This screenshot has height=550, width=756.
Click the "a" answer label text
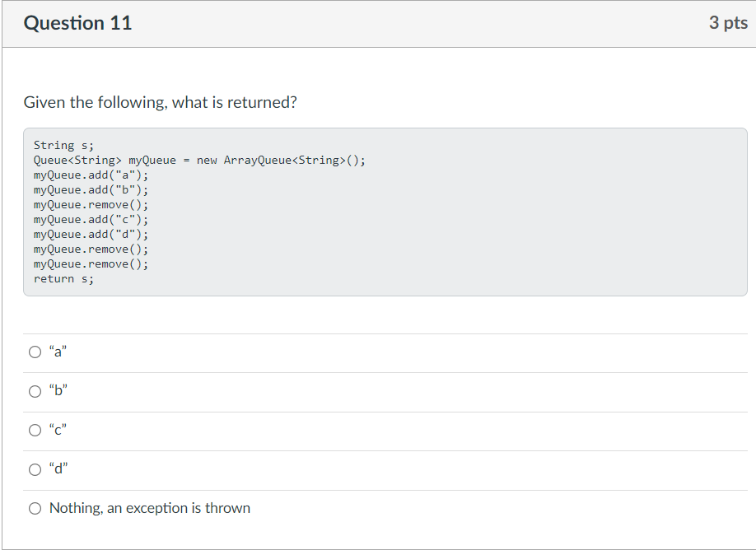point(58,352)
